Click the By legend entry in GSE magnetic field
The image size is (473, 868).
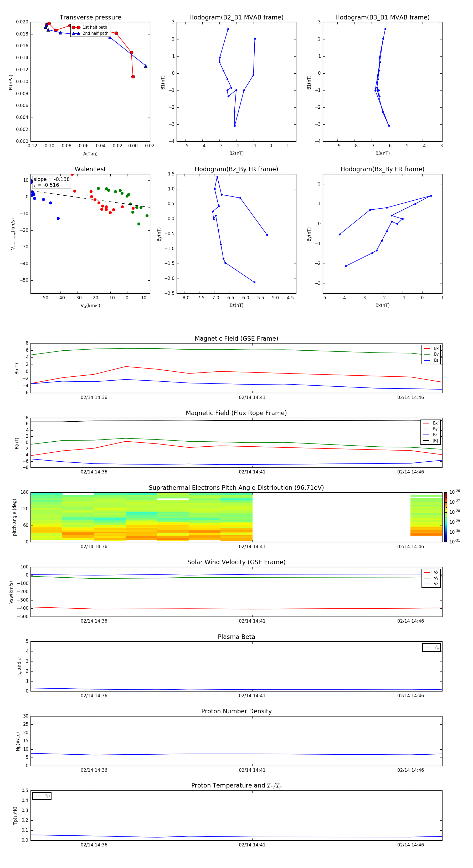tap(431, 355)
